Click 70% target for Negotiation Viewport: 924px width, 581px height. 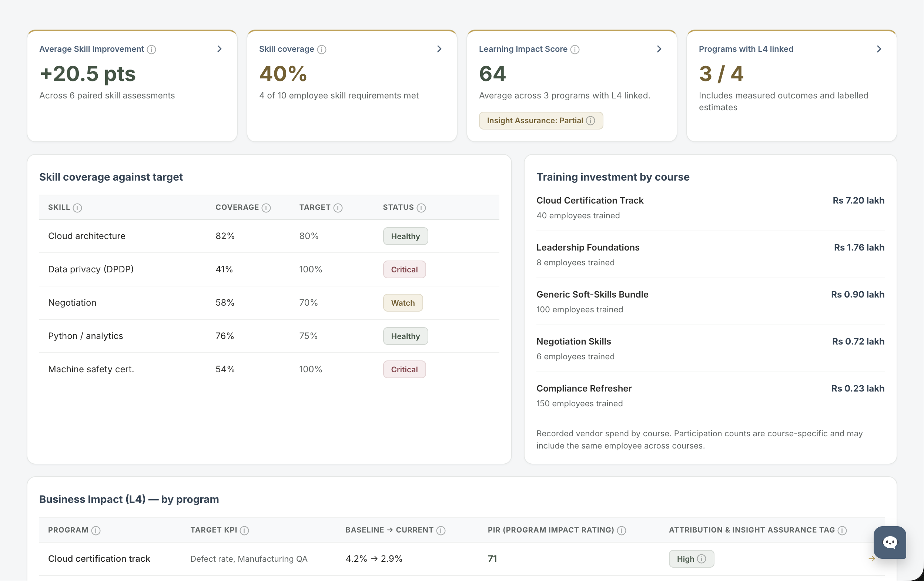point(308,303)
